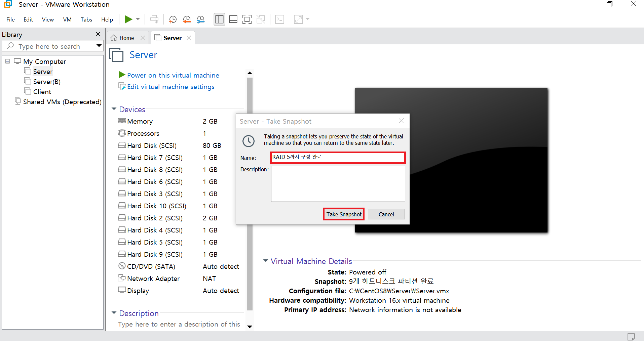
Task: Open the power options dropdown arrow
Action: tap(138, 19)
